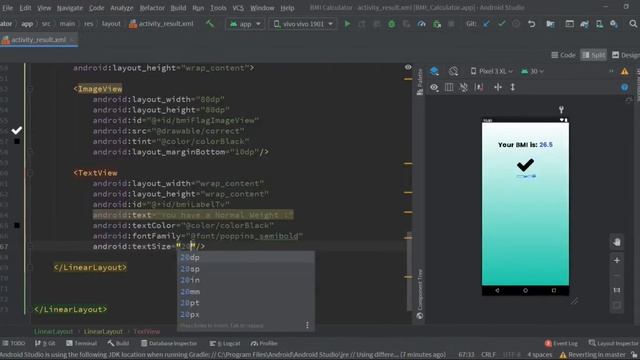Toggle the eye inspection icon at editor top right
This screenshot has height=360, width=640.
pos(408,67)
